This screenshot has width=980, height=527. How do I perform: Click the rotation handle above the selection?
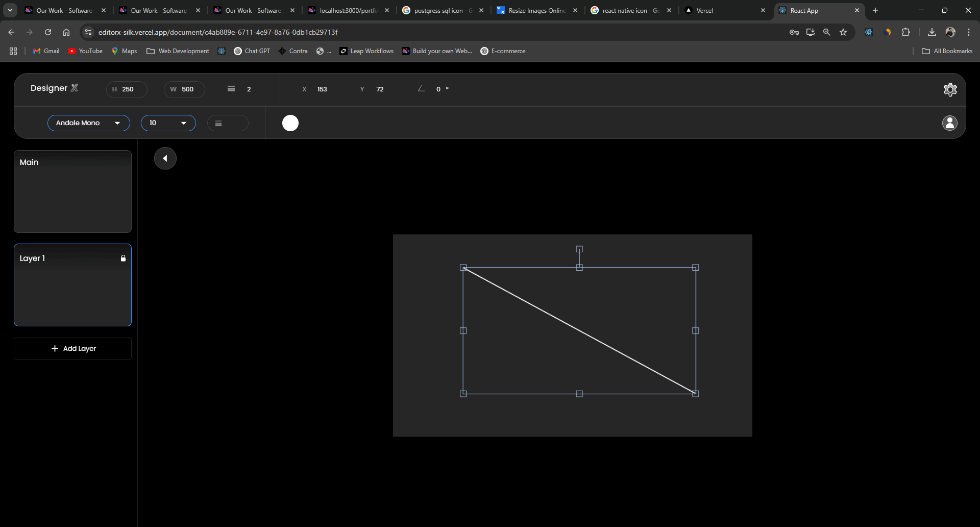coord(579,249)
